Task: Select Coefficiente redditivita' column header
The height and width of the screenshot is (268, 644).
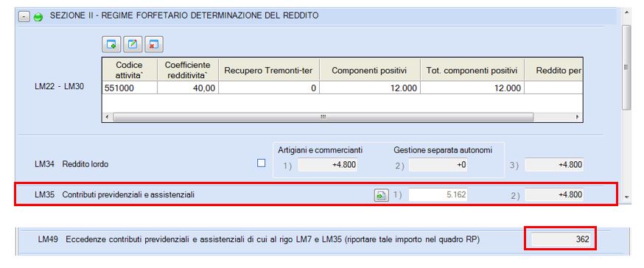Action: pyautogui.click(x=188, y=70)
